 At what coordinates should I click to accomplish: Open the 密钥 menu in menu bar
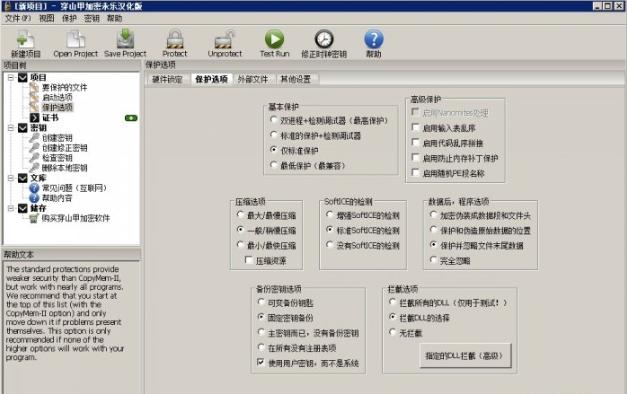coord(92,18)
